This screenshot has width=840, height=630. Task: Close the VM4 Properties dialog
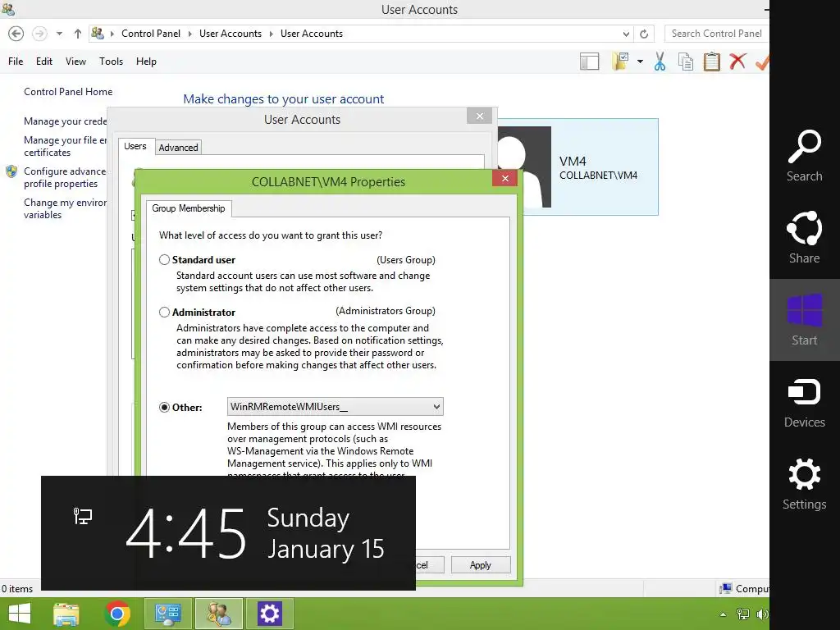click(504, 178)
